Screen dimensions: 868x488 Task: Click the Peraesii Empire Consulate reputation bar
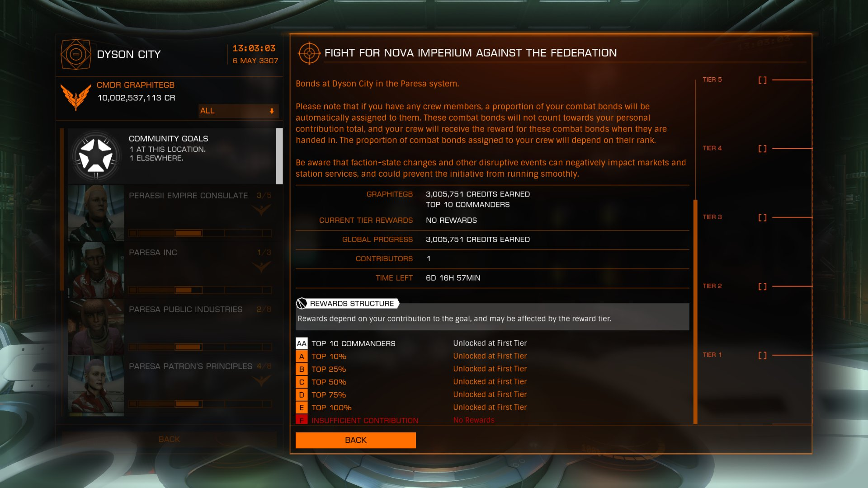(x=200, y=233)
